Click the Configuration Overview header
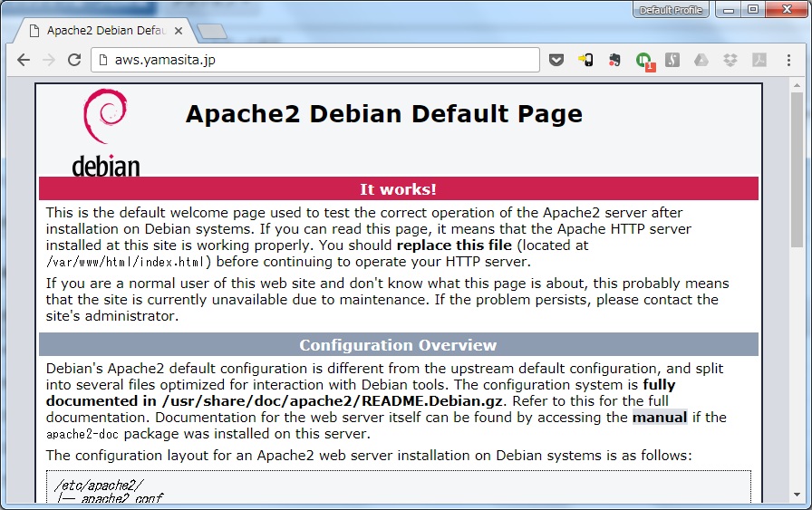The image size is (812, 510). 398,345
